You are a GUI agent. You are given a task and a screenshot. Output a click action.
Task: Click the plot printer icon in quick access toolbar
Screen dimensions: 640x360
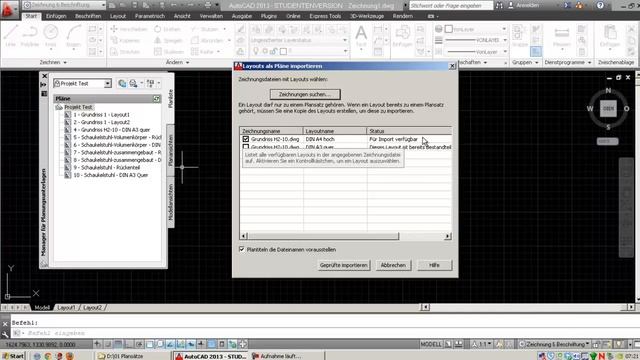(208, 5)
